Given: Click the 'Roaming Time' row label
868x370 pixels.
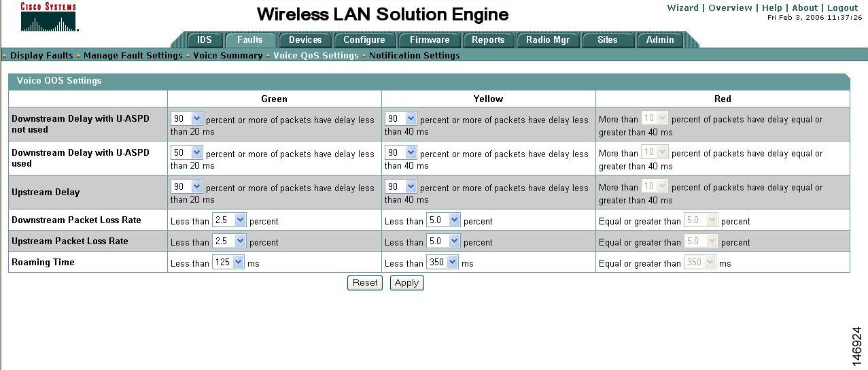Looking at the screenshot, I should [x=43, y=262].
